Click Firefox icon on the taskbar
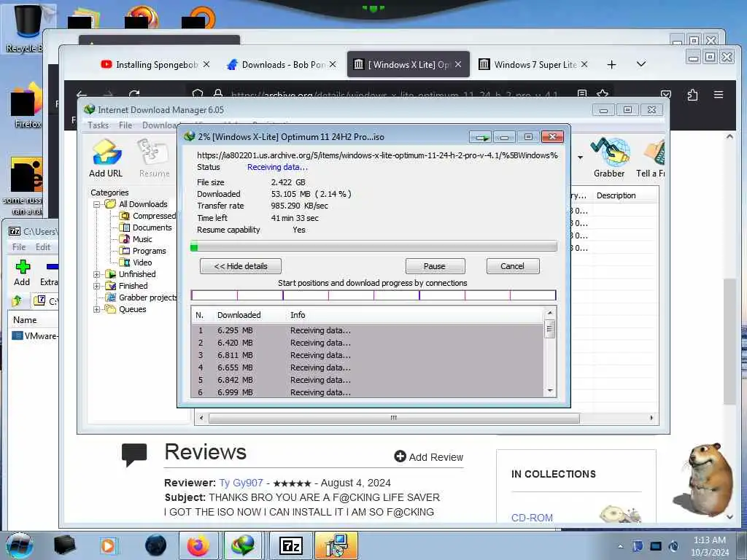 [198, 545]
